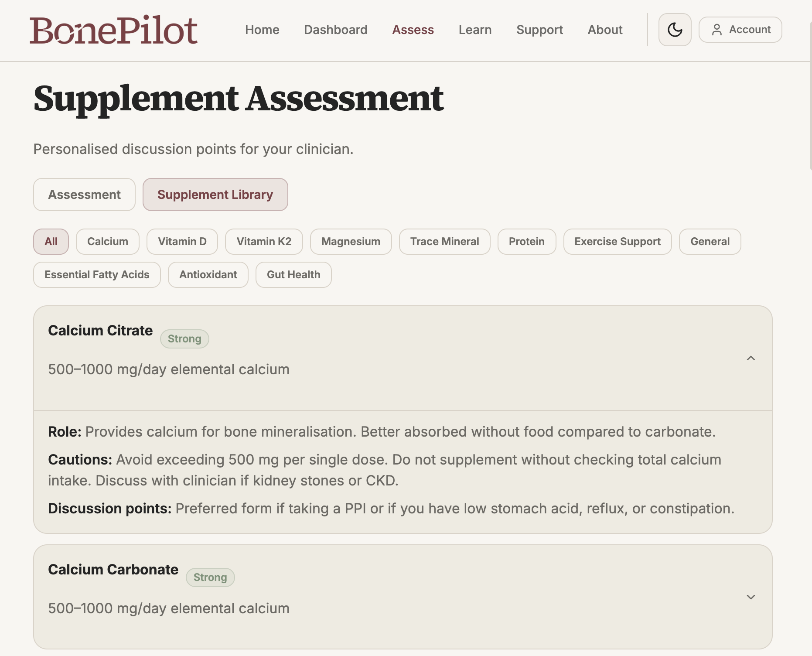Click the Strong badge on Calcium Citrate
The width and height of the screenshot is (812, 656).
(184, 339)
